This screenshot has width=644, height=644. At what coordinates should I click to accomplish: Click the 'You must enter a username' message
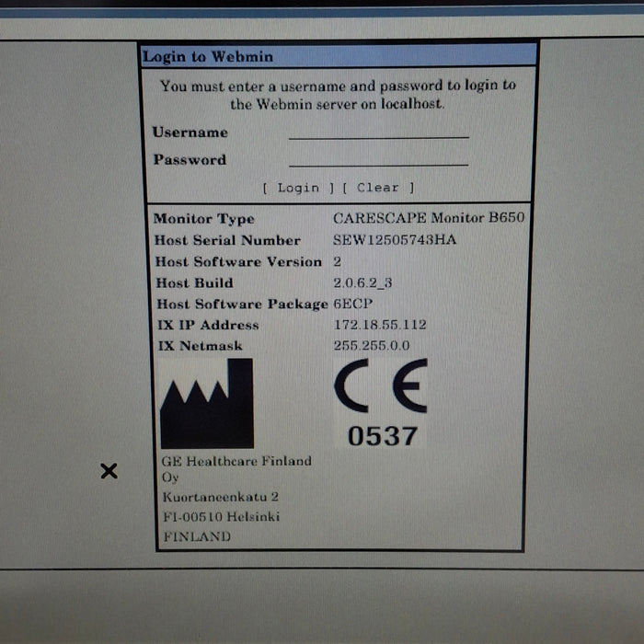pos(338,95)
